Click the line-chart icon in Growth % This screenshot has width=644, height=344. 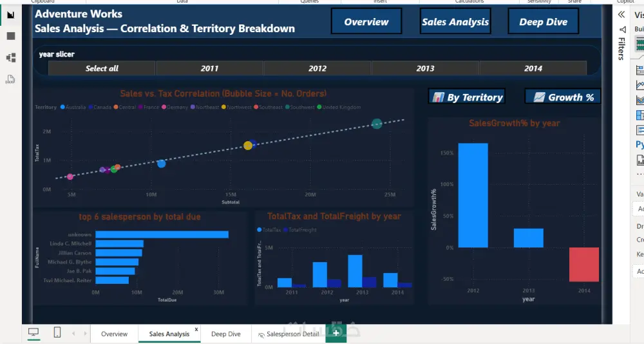pos(539,97)
